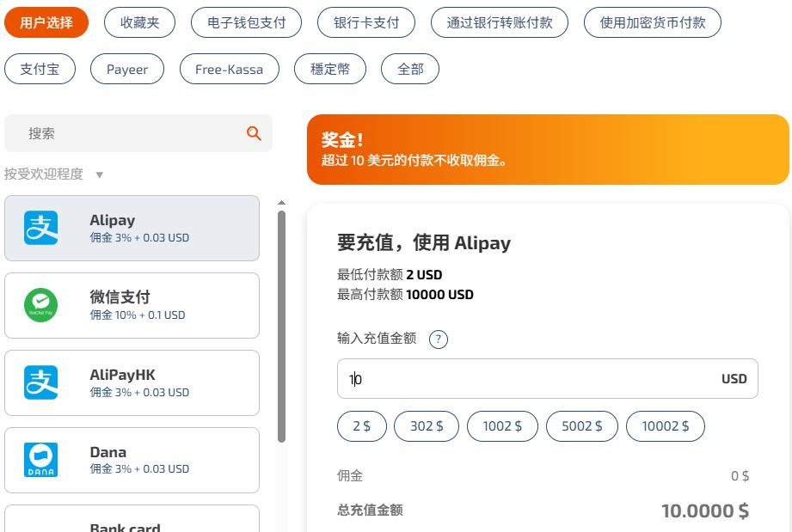Click the 最高付款额 10000 USD text
The height and width of the screenshot is (532, 792).
click(x=405, y=294)
